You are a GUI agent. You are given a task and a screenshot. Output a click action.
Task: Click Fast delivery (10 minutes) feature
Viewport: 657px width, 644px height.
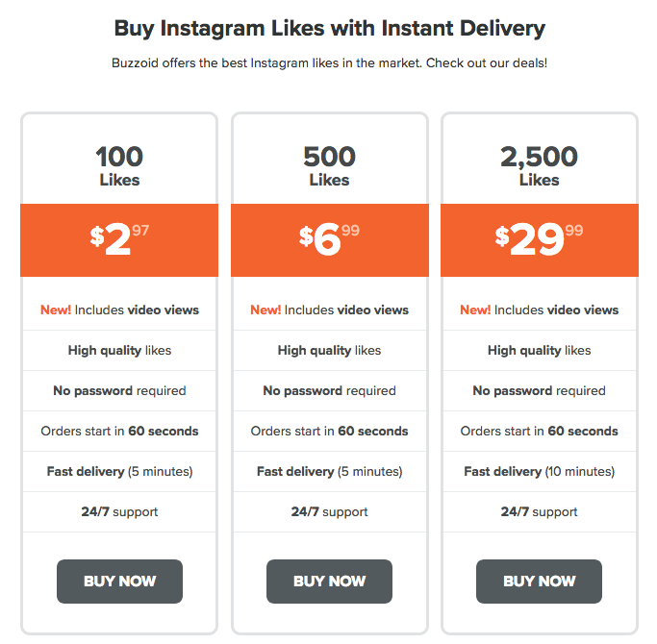coord(540,472)
